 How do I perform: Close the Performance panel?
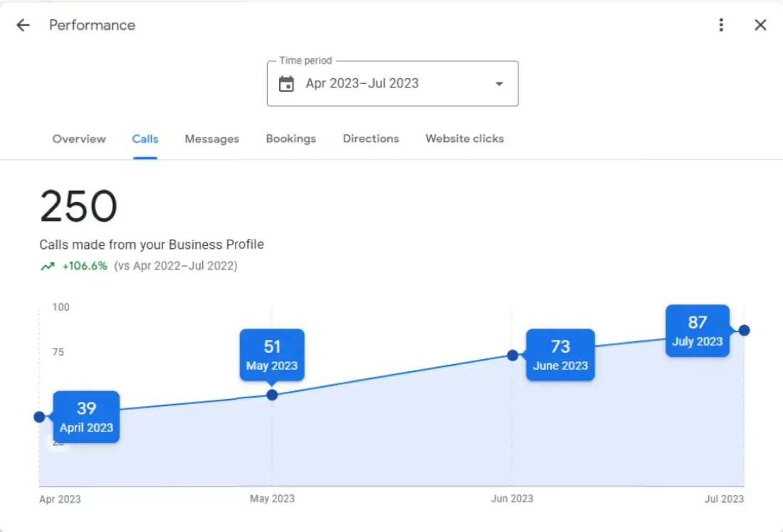coord(760,25)
